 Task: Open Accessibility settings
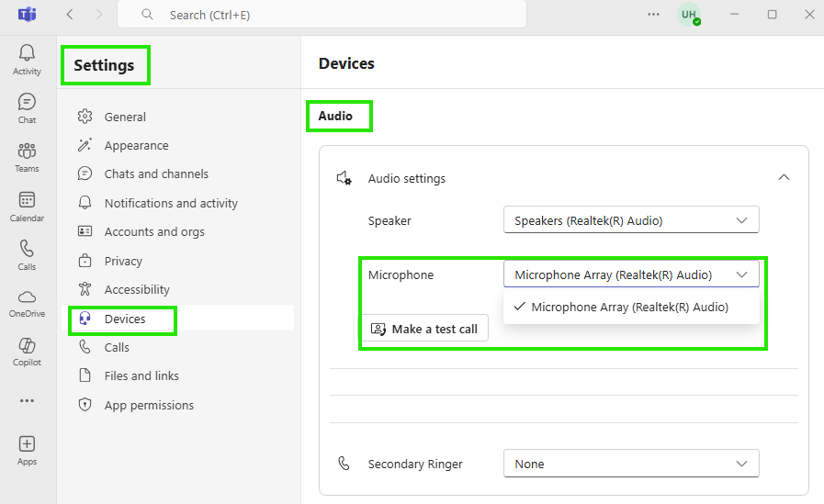137,289
